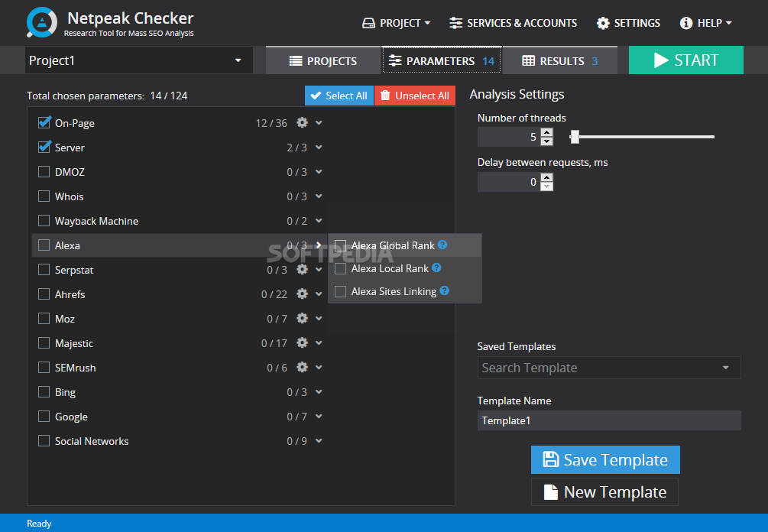Enable the Social Networks checkbox
The width and height of the screenshot is (768, 532).
tap(44, 441)
